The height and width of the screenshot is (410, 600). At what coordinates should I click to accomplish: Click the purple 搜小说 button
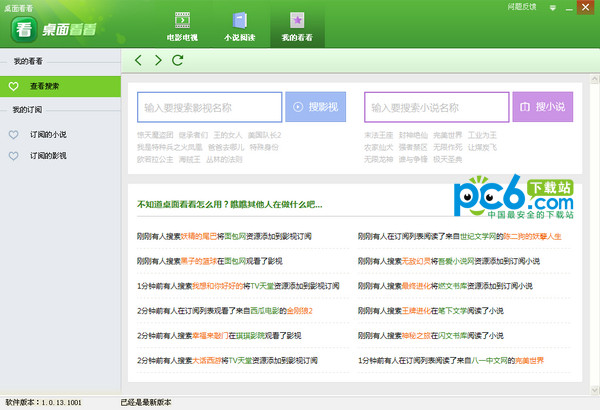pos(543,107)
